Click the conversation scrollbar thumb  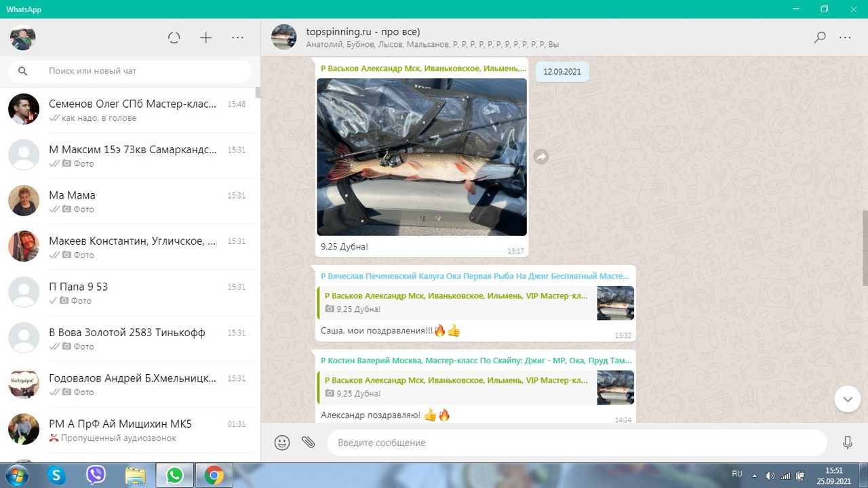point(865,248)
